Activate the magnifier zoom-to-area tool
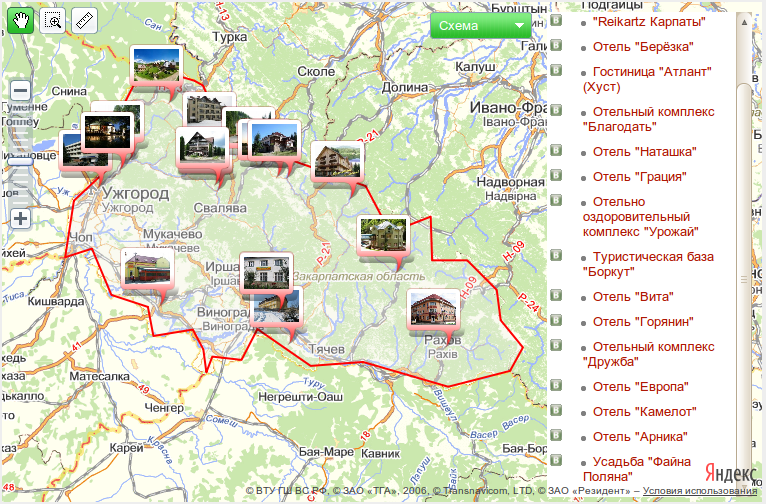 52,21
